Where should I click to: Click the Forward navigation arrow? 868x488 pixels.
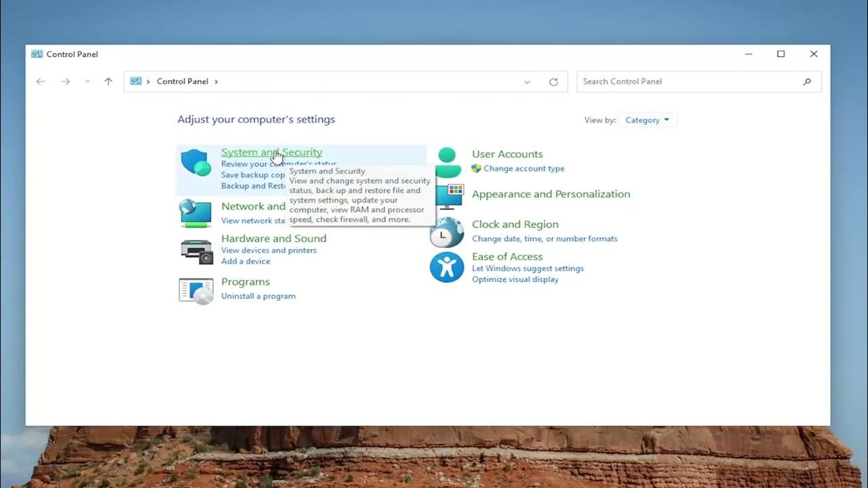[66, 81]
